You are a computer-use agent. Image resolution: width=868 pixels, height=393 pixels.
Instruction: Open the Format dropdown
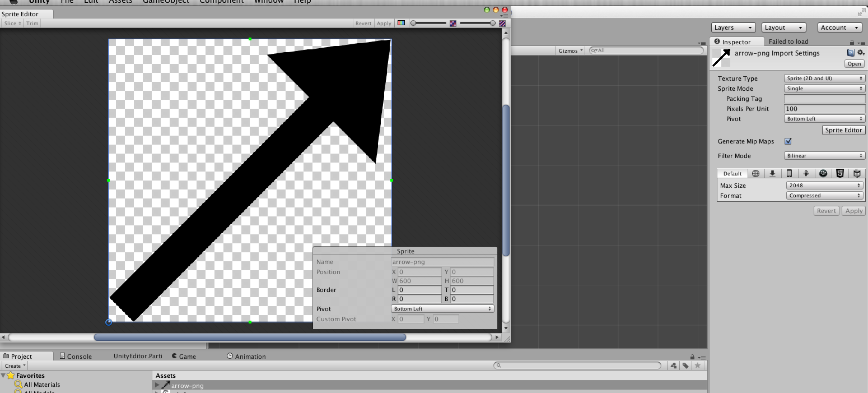[x=824, y=196]
